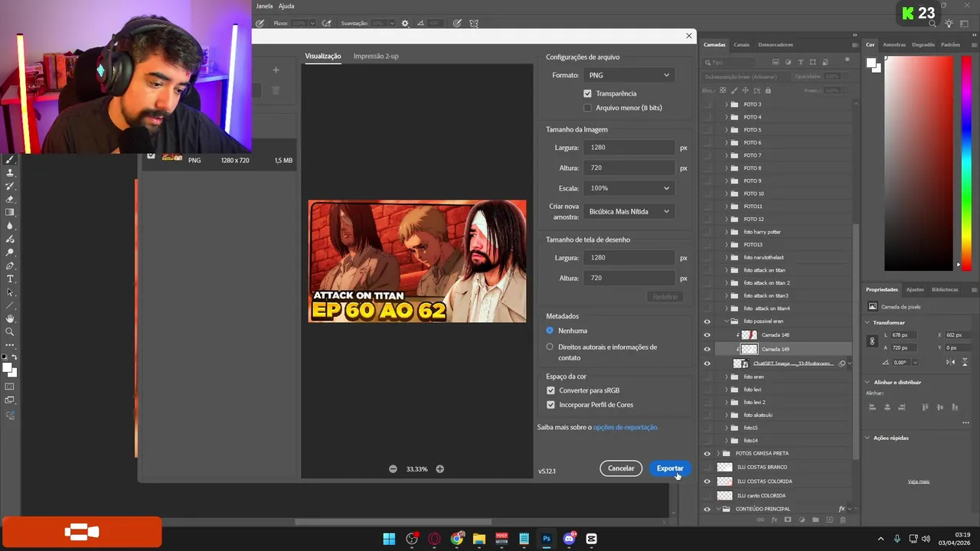980x551 pixels.
Task: Open the Ajustes tab
Action: (915, 289)
